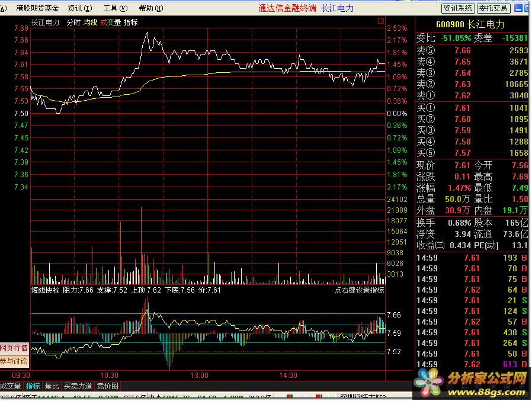Click the 净资 value 3.94

463,234
